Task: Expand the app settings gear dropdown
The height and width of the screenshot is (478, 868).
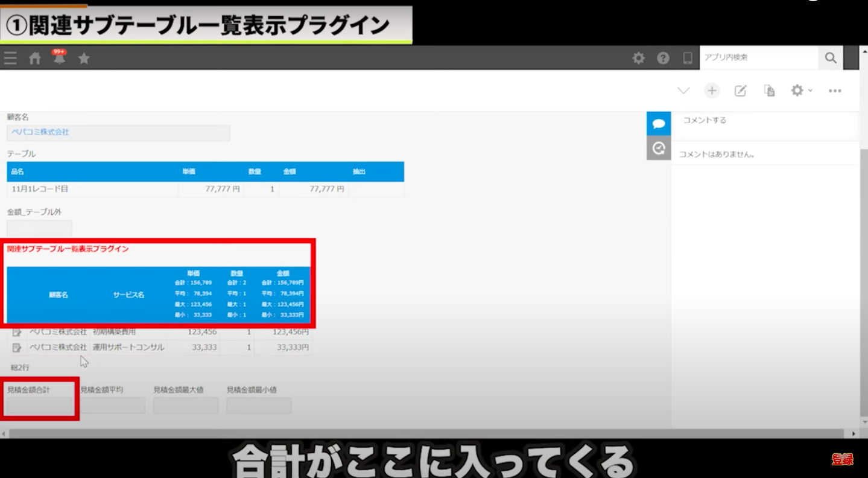Action: [x=801, y=91]
